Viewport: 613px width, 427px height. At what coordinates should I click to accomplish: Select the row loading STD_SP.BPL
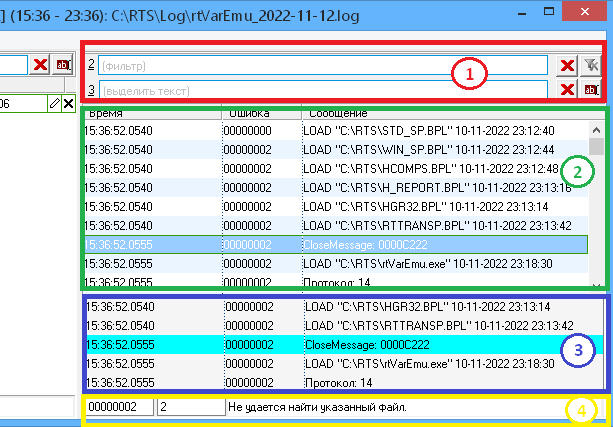pyautogui.click(x=336, y=131)
